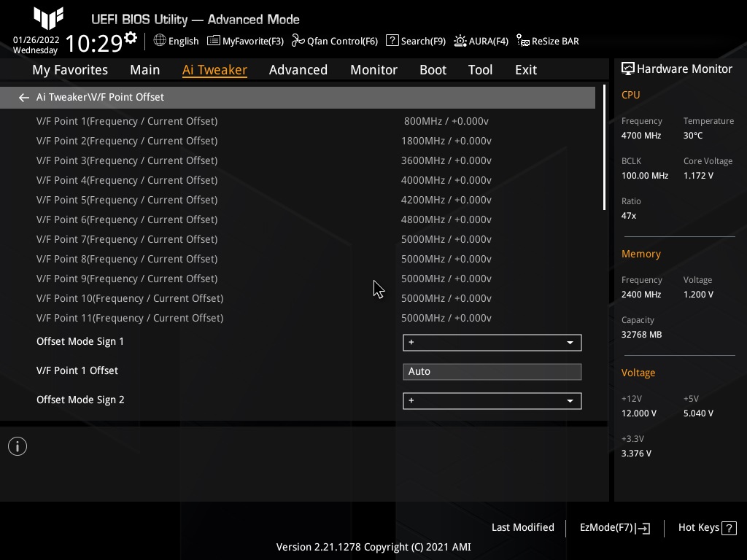Click the 3600MHz / +0.000v value
The width and height of the screenshot is (747, 560).
446,160
